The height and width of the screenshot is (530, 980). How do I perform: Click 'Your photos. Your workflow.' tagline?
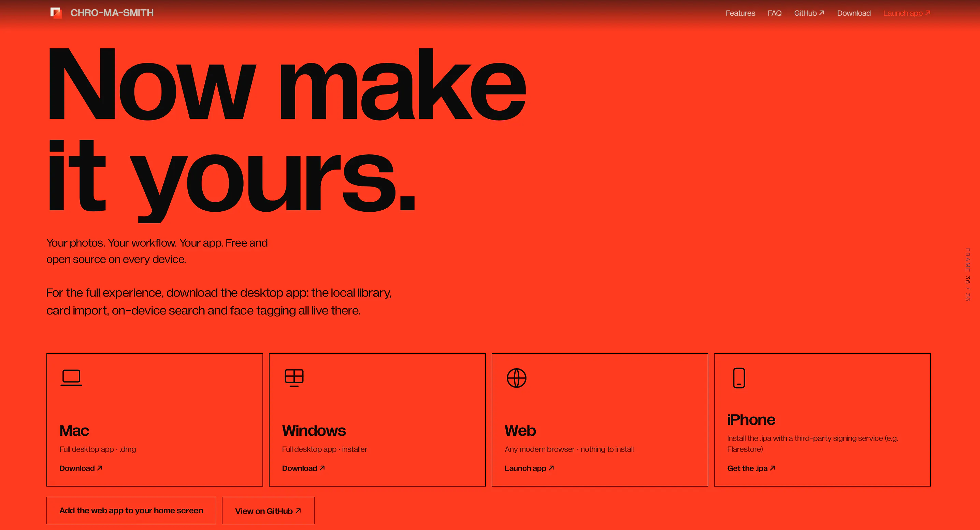coord(157,251)
